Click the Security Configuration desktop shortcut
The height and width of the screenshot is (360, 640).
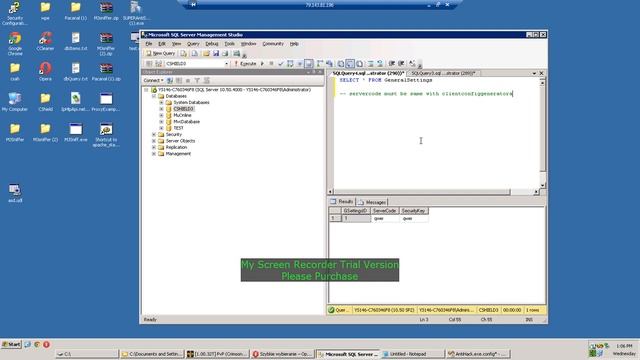pyautogui.click(x=15, y=13)
